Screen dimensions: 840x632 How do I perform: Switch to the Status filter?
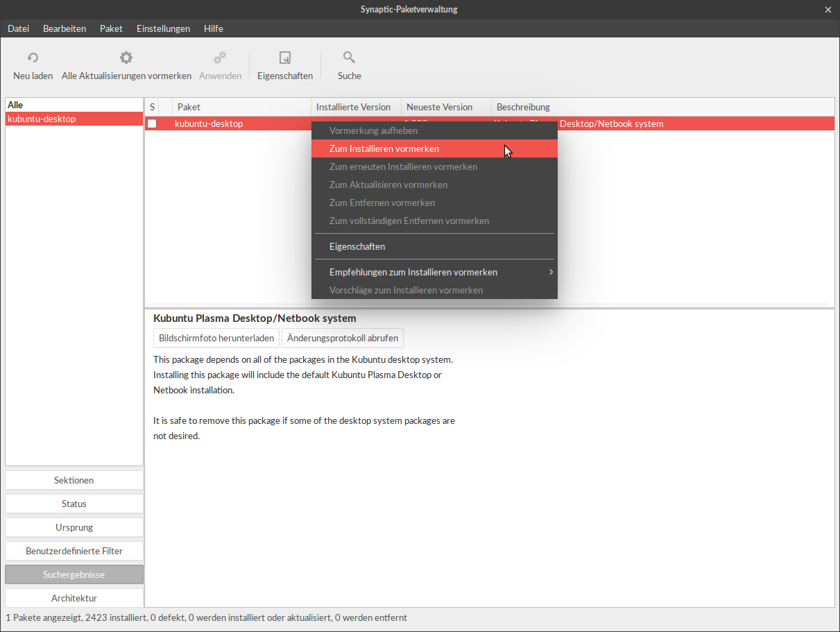point(74,504)
